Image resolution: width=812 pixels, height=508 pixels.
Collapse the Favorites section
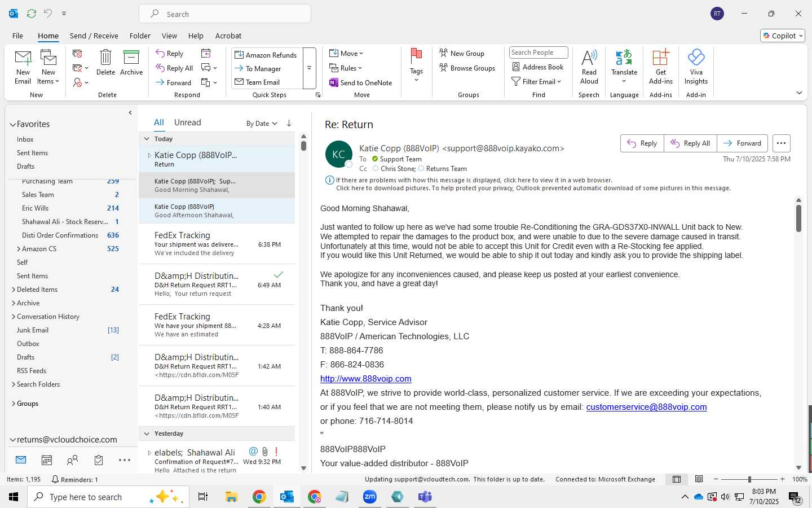[12, 124]
